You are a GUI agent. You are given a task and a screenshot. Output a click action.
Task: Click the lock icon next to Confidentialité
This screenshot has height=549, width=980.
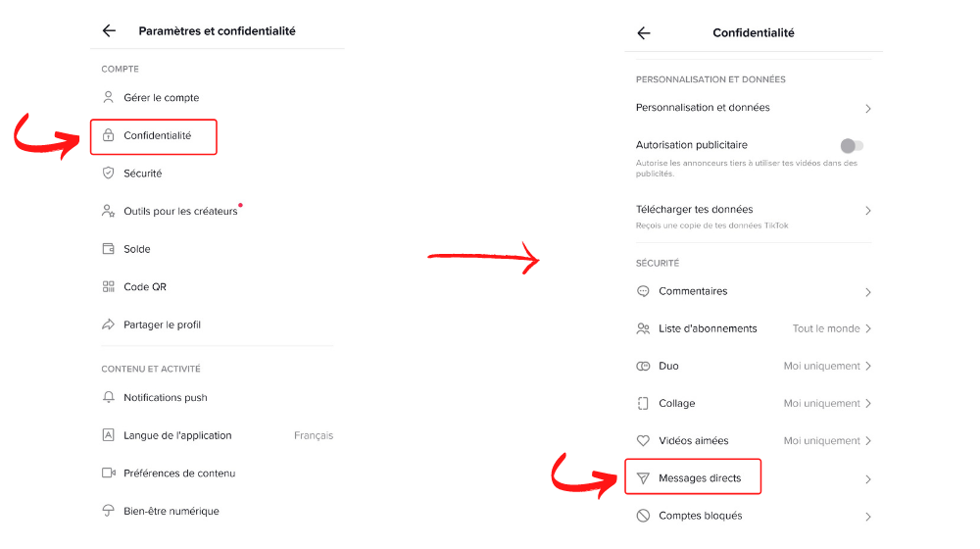[x=108, y=135]
